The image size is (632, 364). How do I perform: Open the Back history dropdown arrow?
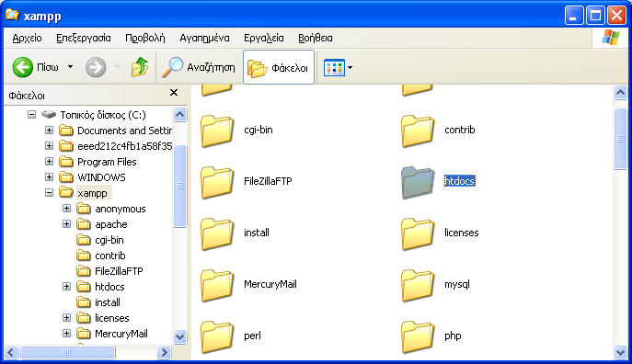click(70, 67)
